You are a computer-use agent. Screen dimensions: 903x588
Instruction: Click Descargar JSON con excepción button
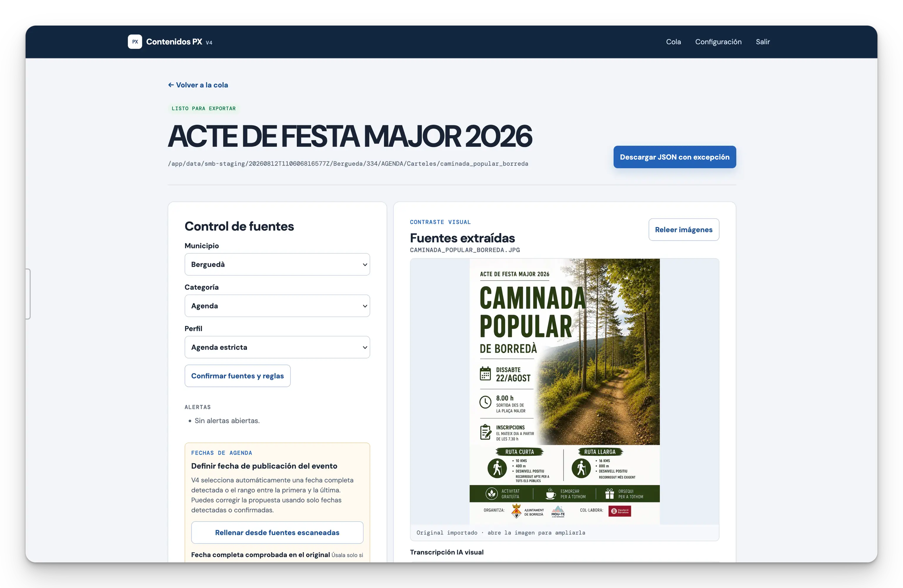pos(674,157)
